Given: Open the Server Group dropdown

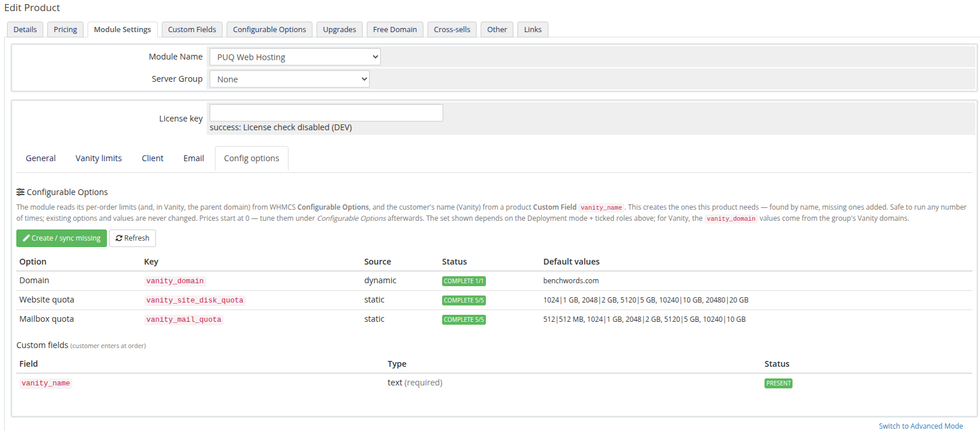Looking at the screenshot, I should point(290,79).
